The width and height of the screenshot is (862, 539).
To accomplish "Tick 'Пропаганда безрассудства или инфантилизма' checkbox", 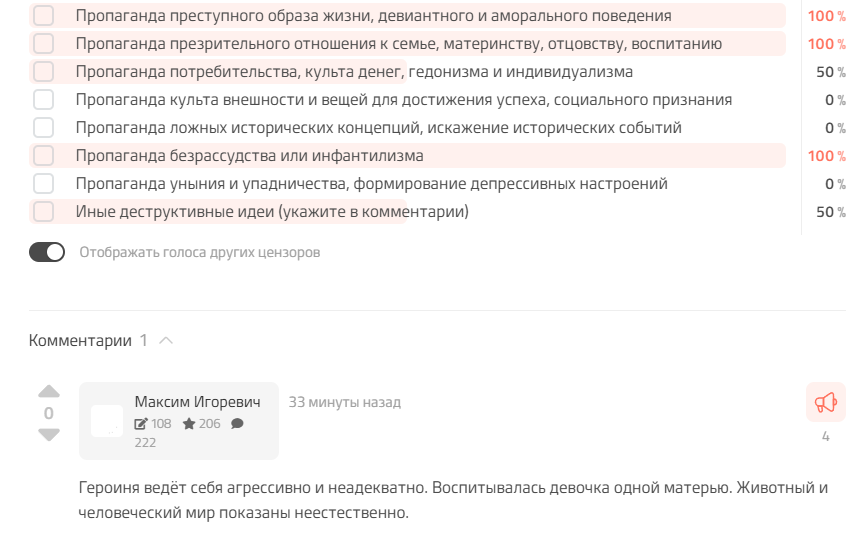I will point(43,156).
